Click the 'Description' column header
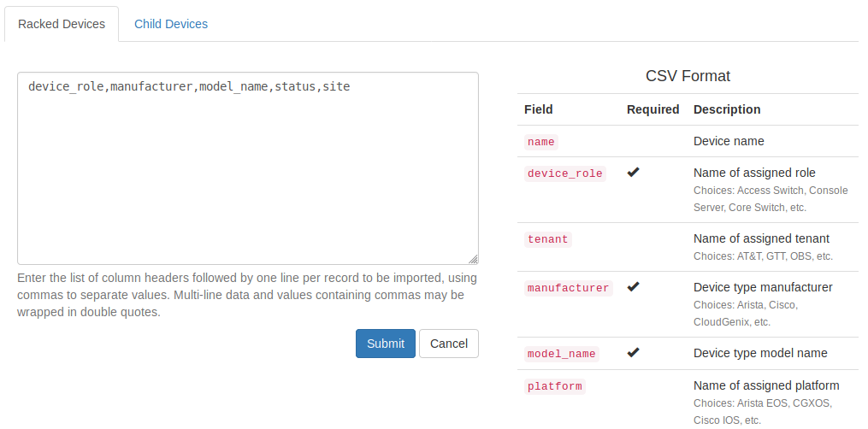The height and width of the screenshot is (429, 868). [x=727, y=109]
